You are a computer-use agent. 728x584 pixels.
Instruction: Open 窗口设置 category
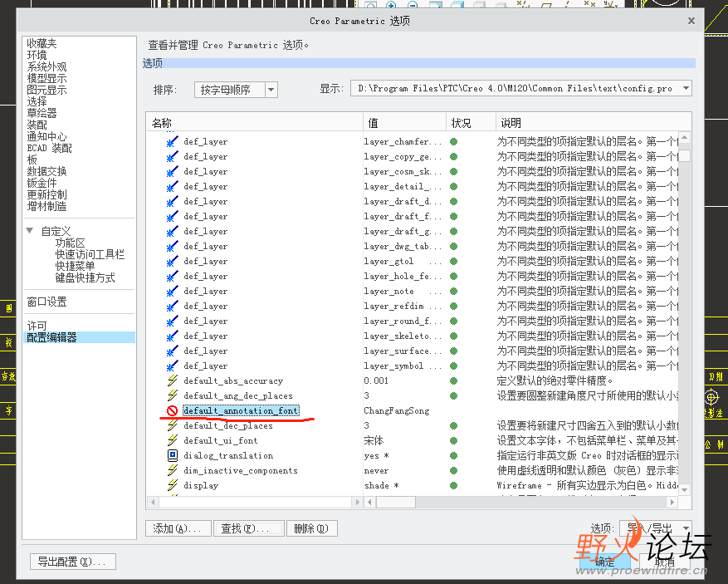(46, 302)
